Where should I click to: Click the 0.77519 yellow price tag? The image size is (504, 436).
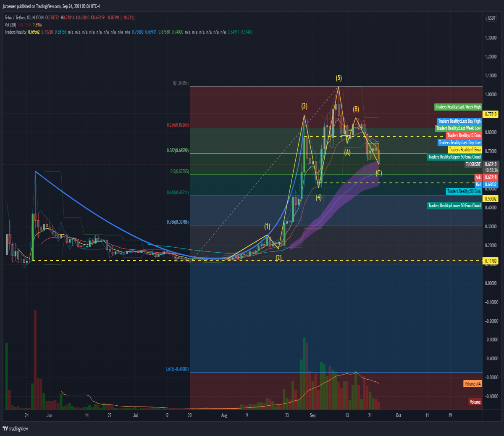pos(491,114)
